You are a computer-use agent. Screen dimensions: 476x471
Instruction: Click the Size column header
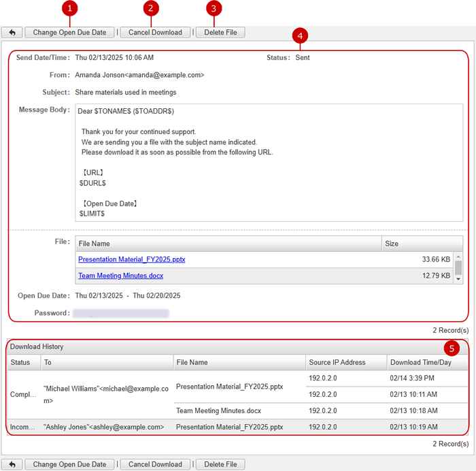[x=422, y=244]
